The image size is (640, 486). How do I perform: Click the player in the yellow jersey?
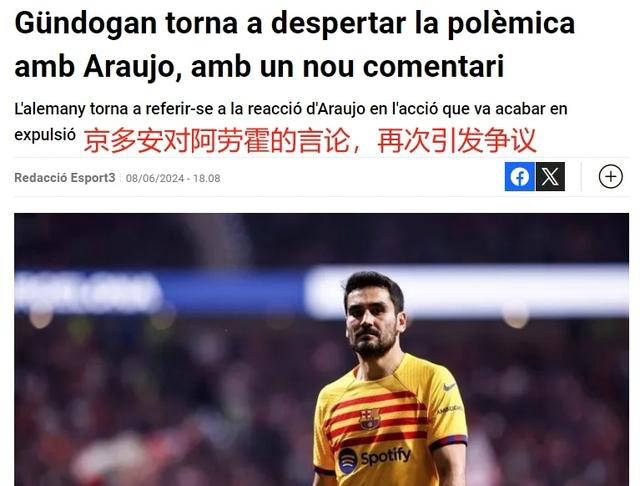389,379
